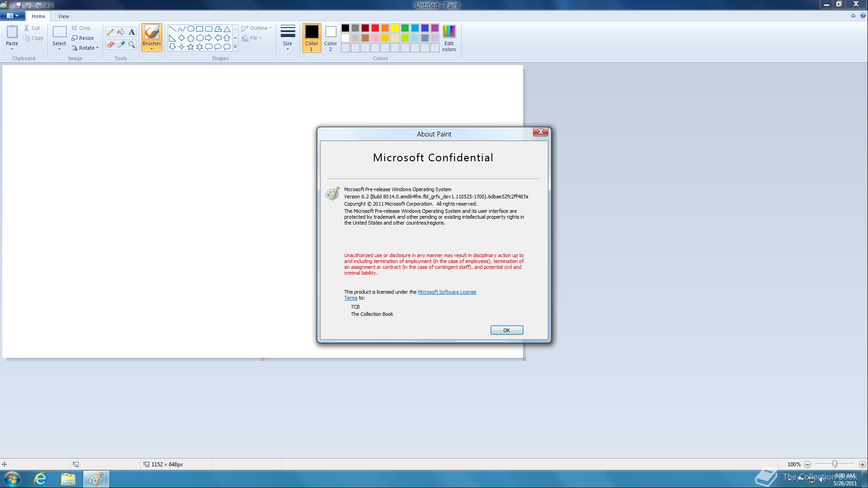Viewport: 868px width, 488px height.
Task: Choose the Diamond shape
Action: 181,38
